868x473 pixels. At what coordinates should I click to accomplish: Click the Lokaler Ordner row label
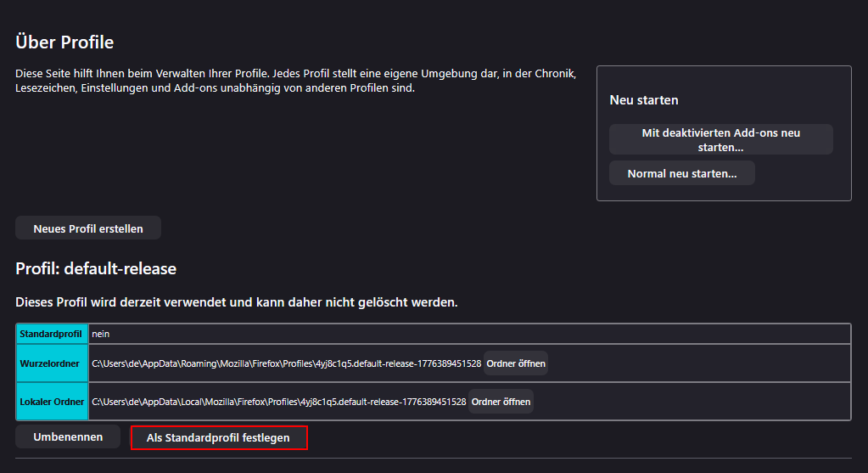click(x=52, y=402)
